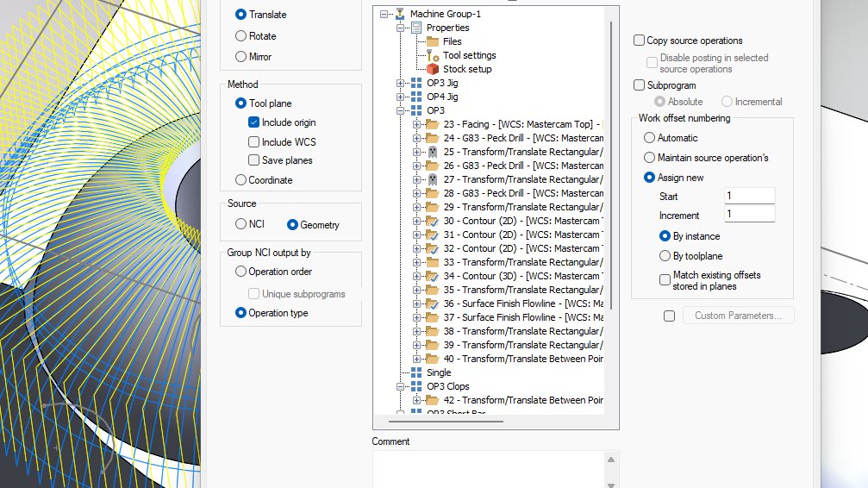Image resolution: width=868 pixels, height=488 pixels.
Task: Click the Machine Group-1 machine icon
Action: [x=400, y=14]
